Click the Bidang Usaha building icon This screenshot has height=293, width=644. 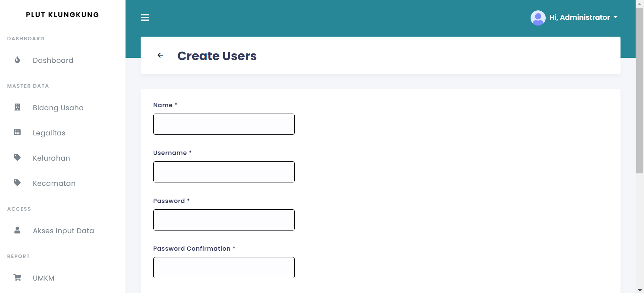pyautogui.click(x=17, y=107)
